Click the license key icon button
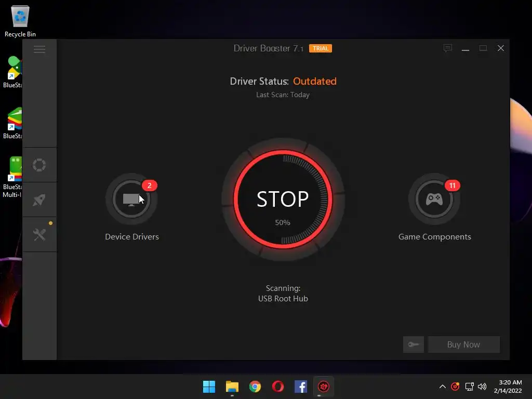 [413, 344]
